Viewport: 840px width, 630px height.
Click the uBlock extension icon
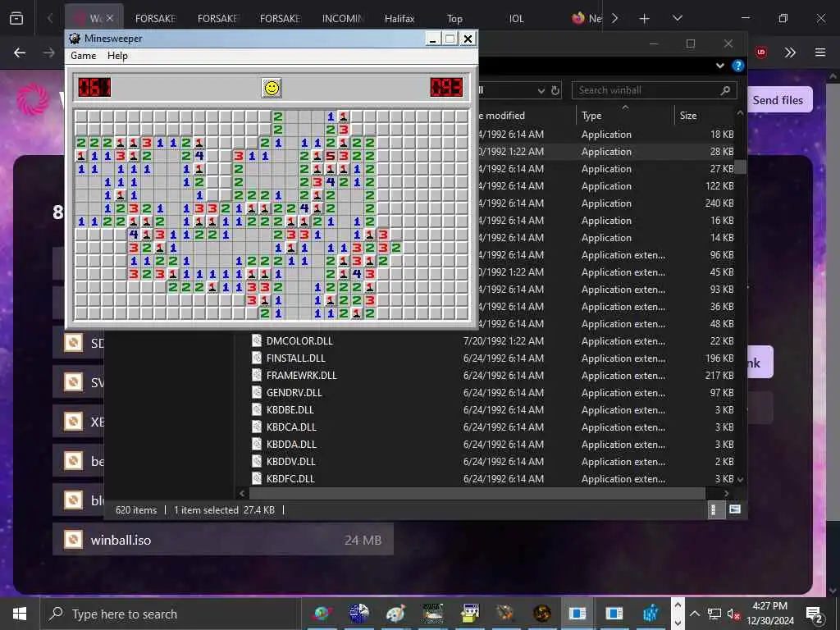[x=760, y=52]
